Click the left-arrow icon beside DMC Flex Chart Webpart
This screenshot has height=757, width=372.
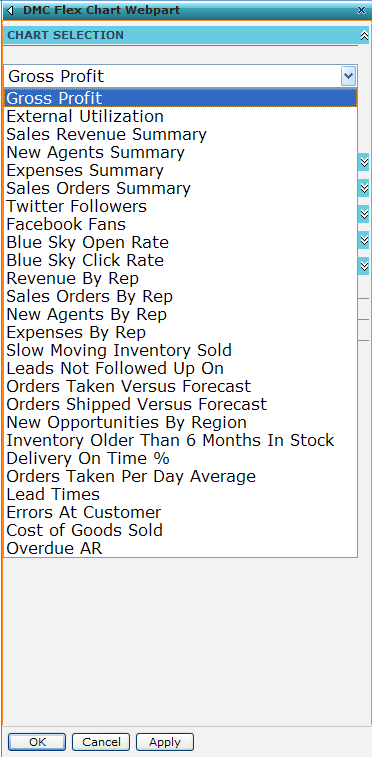click(x=11, y=10)
